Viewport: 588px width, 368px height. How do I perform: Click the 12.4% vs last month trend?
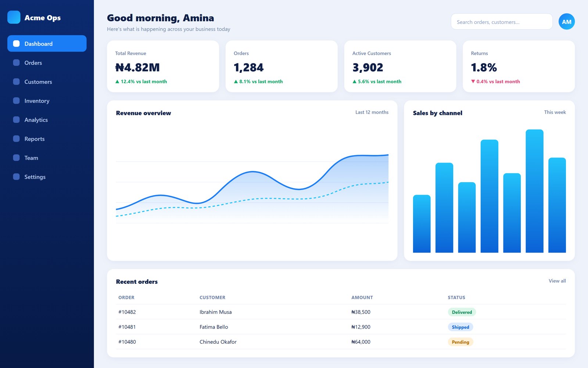pos(141,82)
